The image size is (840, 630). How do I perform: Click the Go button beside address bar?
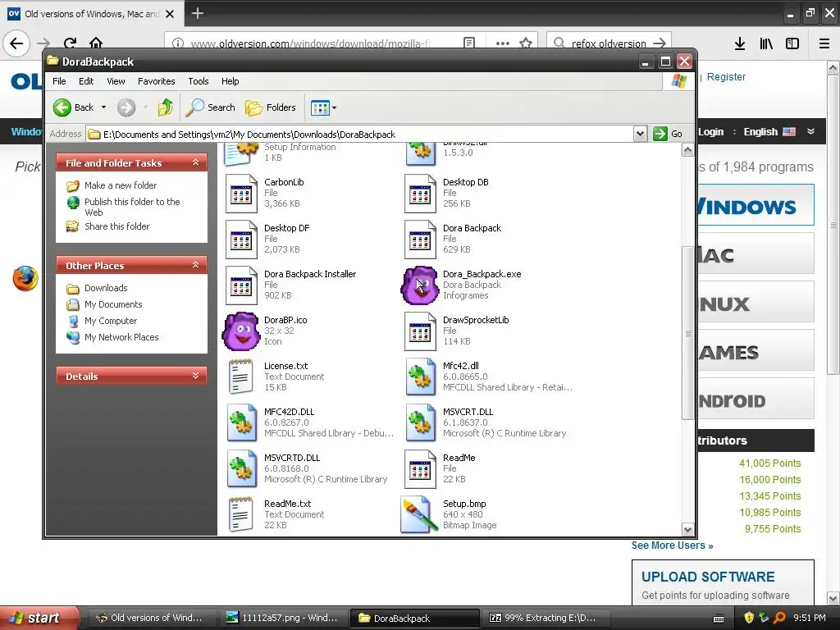coord(668,134)
